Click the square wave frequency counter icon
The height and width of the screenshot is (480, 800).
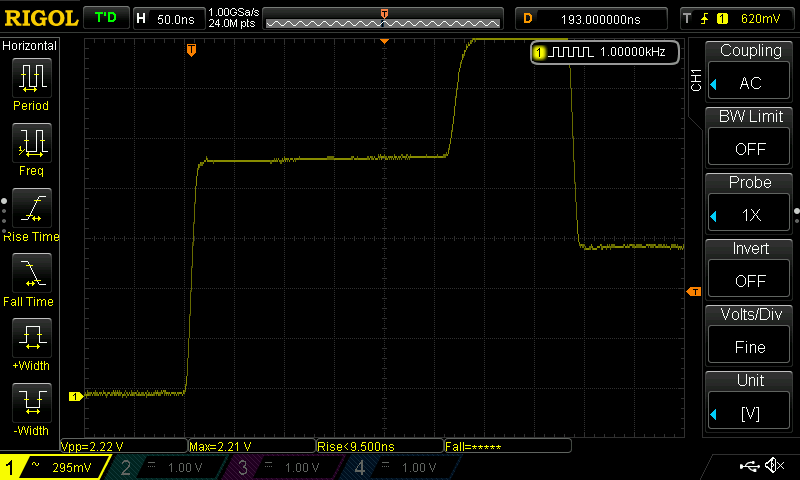[573, 52]
